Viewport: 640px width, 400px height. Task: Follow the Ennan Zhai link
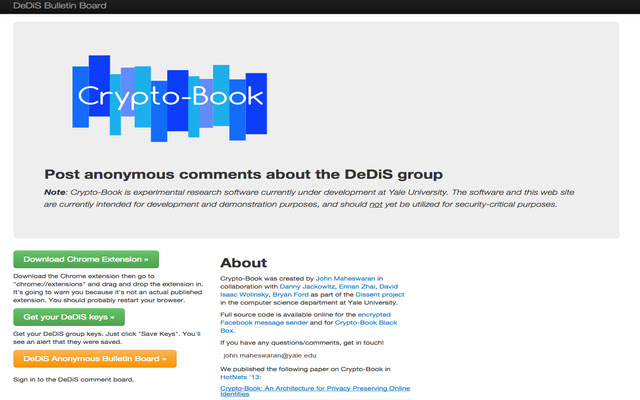click(357, 287)
